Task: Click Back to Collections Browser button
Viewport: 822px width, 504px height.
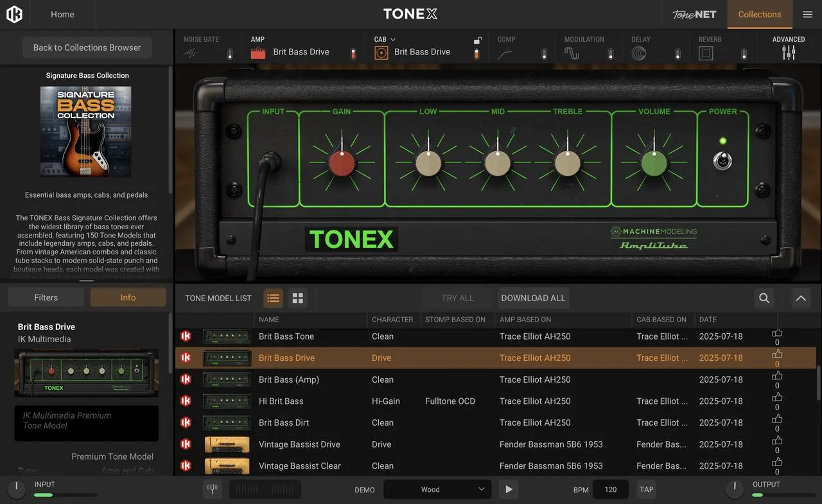Action: click(x=87, y=48)
